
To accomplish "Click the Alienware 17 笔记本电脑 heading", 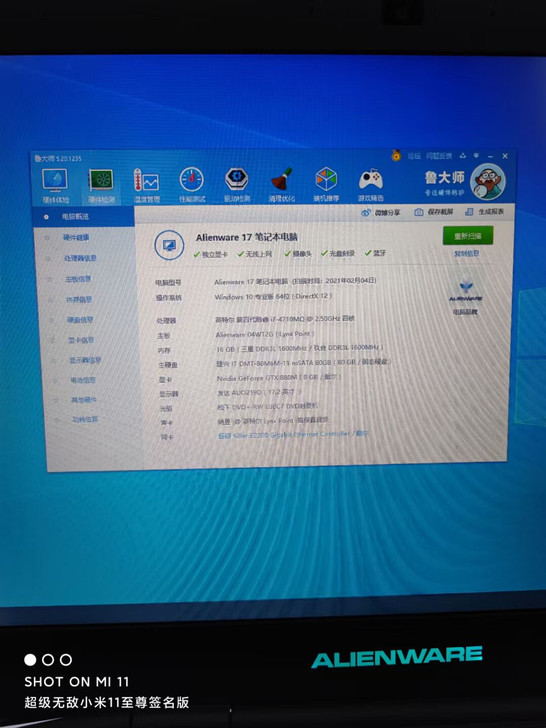I will coord(247,237).
